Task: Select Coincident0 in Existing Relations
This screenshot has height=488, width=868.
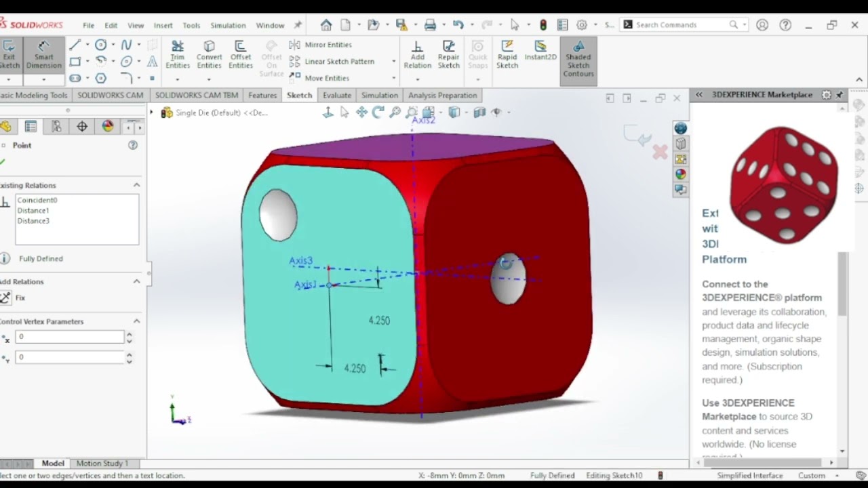Action: (x=37, y=200)
